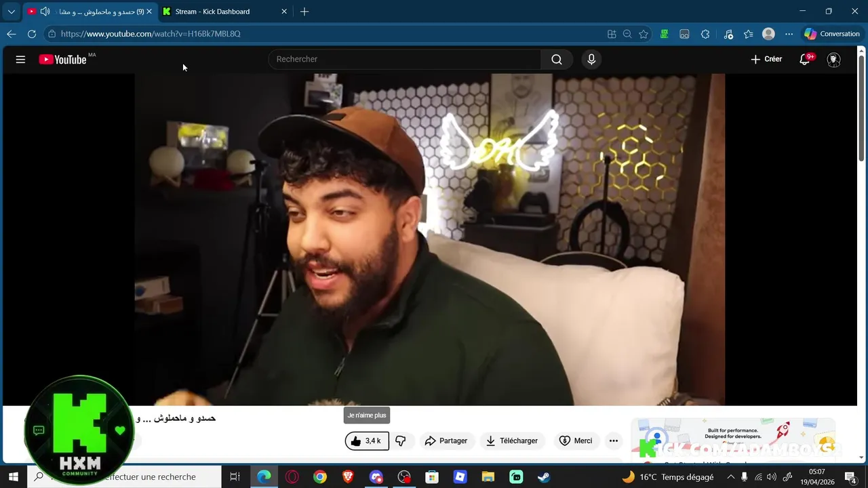Open the YouTube account avatar menu

(834, 60)
